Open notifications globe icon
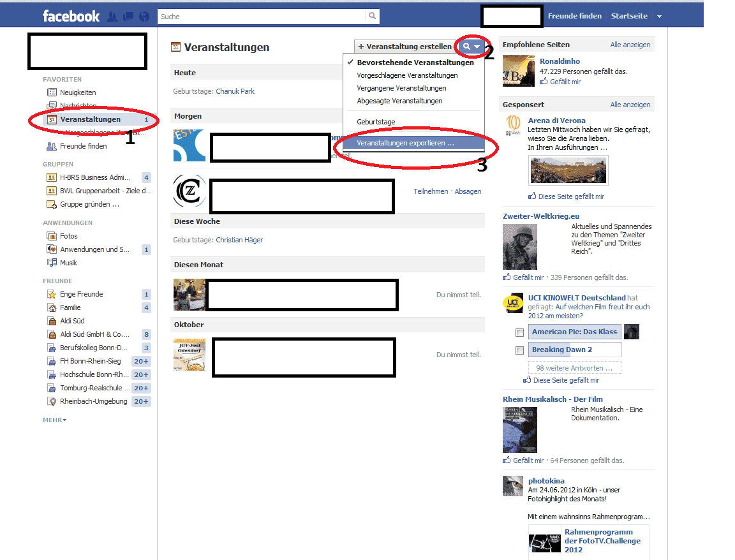This screenshot has width=735, height=560. [144, 17]
